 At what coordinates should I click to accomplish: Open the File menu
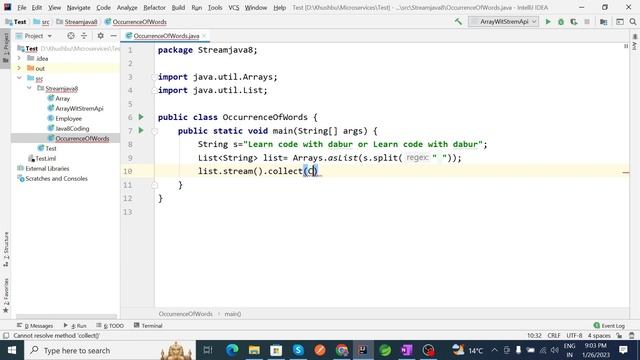tap(22, 7)
